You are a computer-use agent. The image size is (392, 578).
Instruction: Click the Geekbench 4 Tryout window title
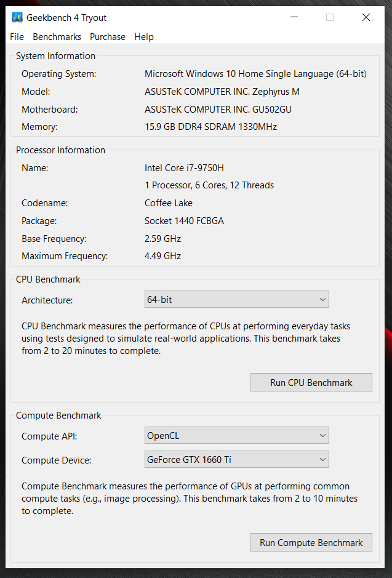(66, 18)
